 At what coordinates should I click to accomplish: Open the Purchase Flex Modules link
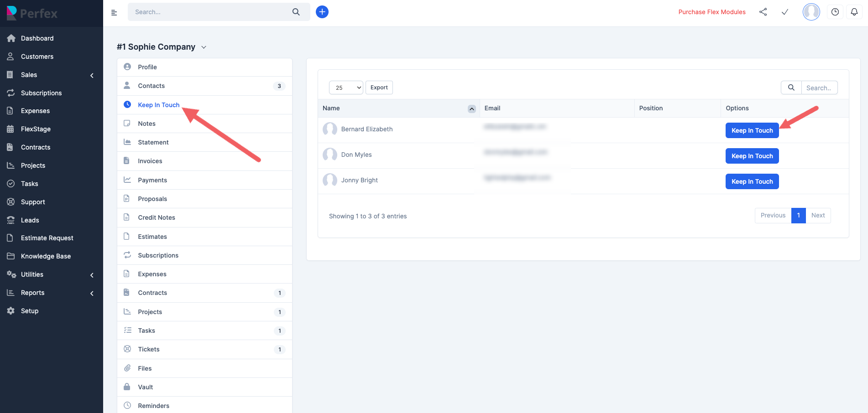712,12
